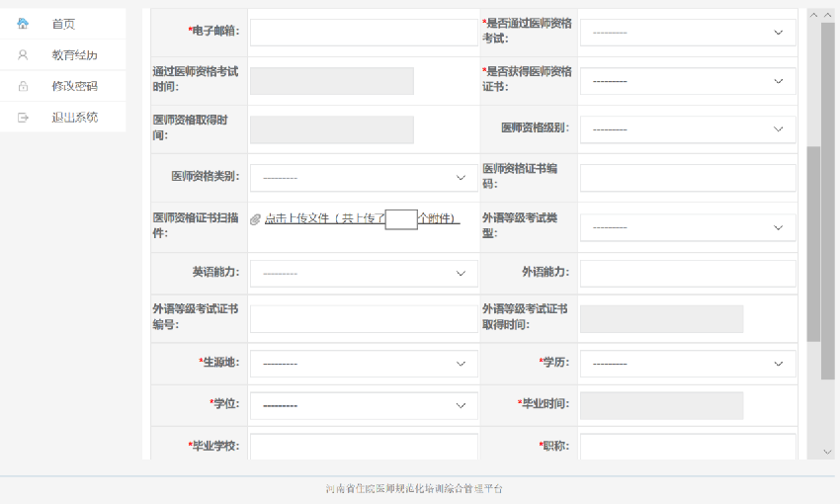Click 医师资格取得时间 date field
Image resolution: width=840 pixels, height=504 pixels.
pos(332,129)
